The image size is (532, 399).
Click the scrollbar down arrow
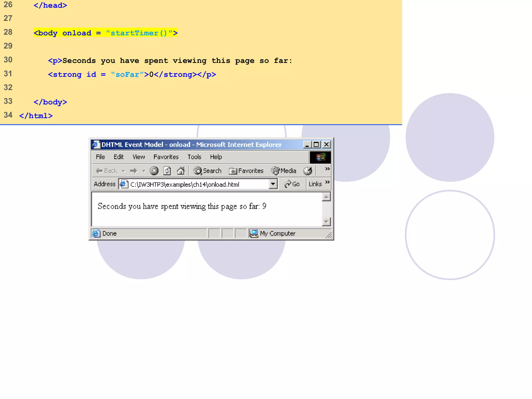(326, 222)
